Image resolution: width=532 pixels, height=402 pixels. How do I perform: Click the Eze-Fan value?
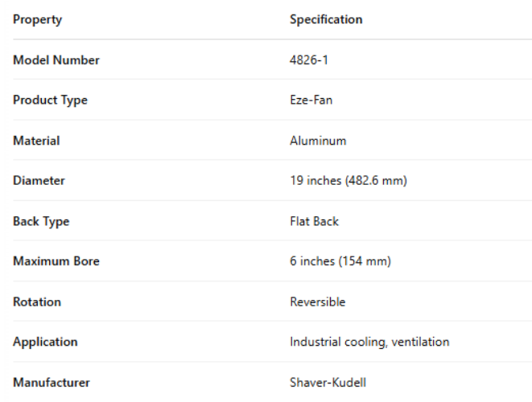point(311,100)
